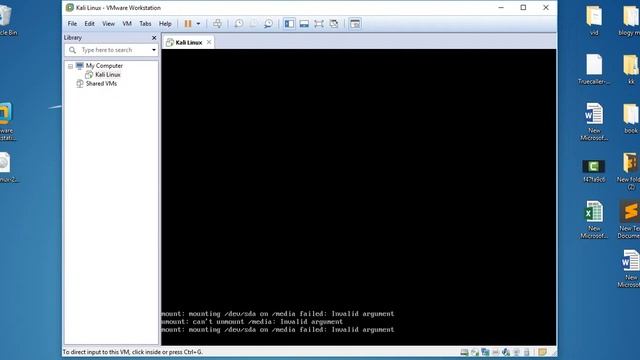This screenshot has height=360, width=640.
Task: Toggle the thumbnail bar icon
Action: (x=304, y=24)
